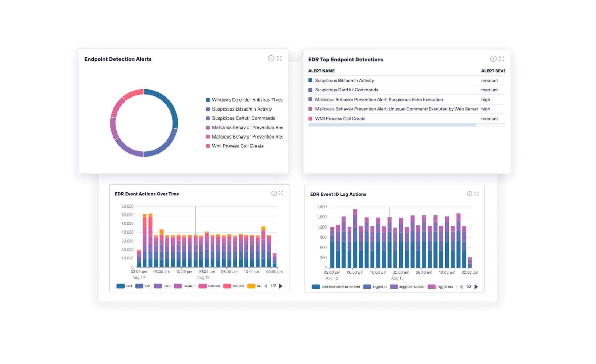Select the WMI Process Call Create table row

point(406,118)
